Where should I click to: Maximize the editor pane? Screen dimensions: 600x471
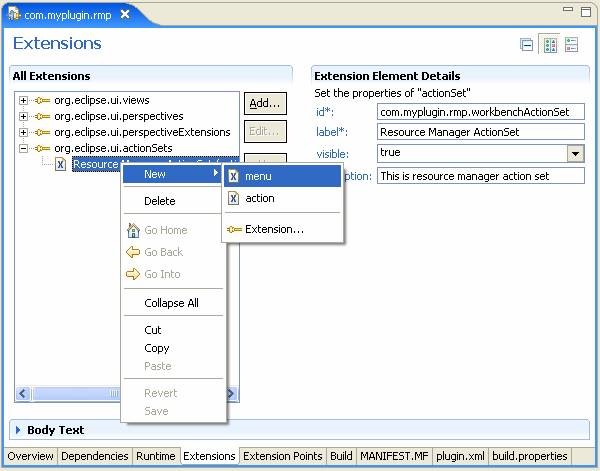click(x=586, y=11)
